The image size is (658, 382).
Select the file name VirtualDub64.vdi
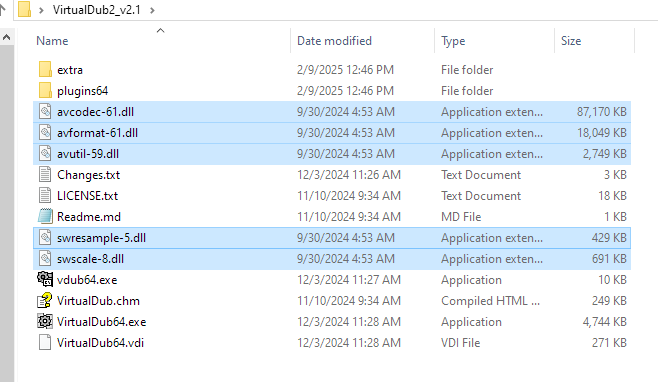pyautogui.click(x=100, y=343)
